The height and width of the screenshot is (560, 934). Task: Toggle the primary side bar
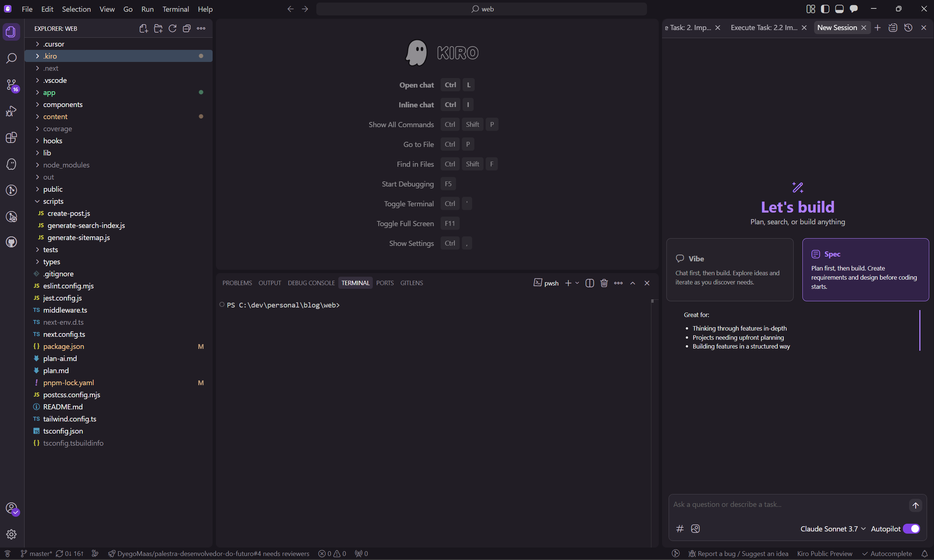(x=825, y=9)
